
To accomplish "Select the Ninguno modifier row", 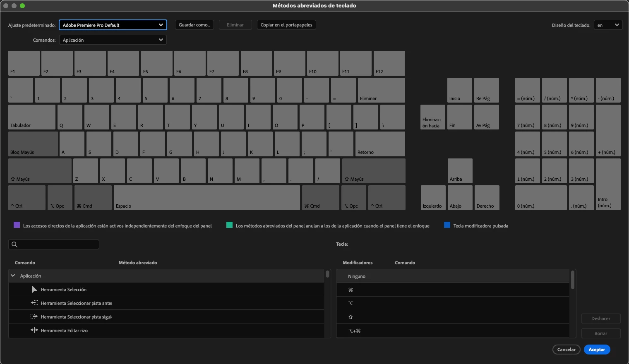I will point(453,276).
